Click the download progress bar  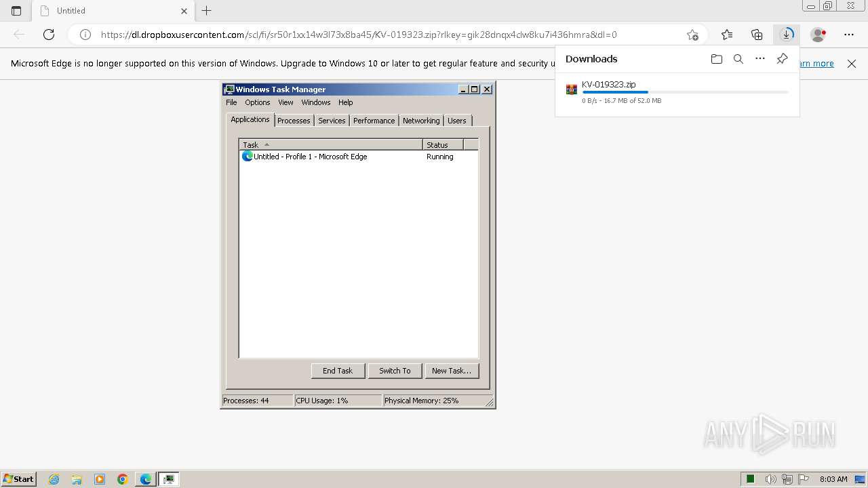(x=685, y=92)
